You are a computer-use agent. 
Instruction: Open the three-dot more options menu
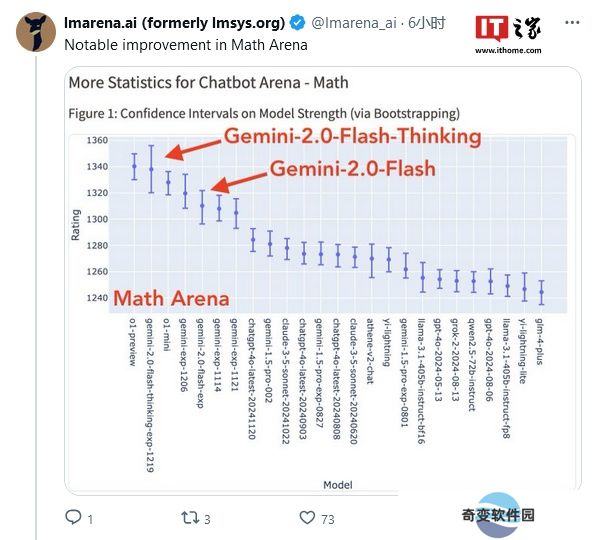coord(572,23)
